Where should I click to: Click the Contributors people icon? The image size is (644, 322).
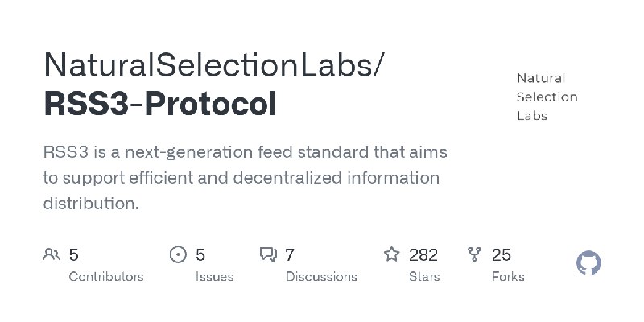52,255
